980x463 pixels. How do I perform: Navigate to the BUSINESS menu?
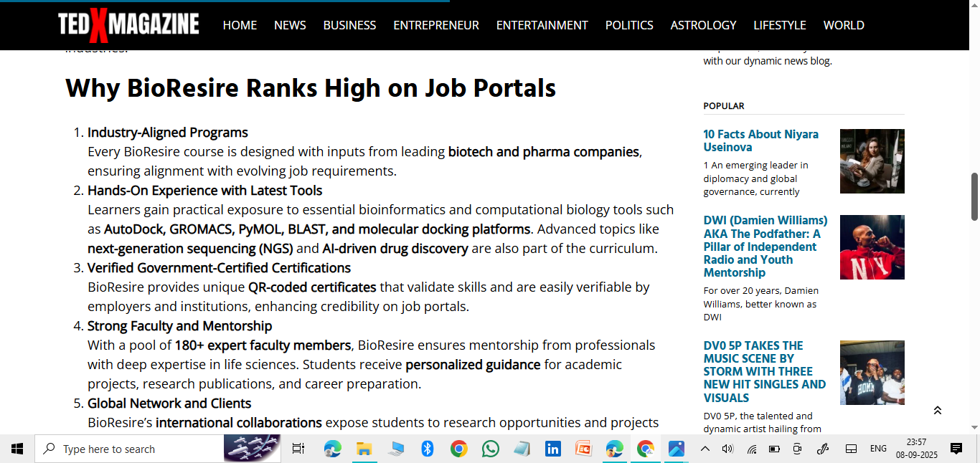click(x=349, y=25)
